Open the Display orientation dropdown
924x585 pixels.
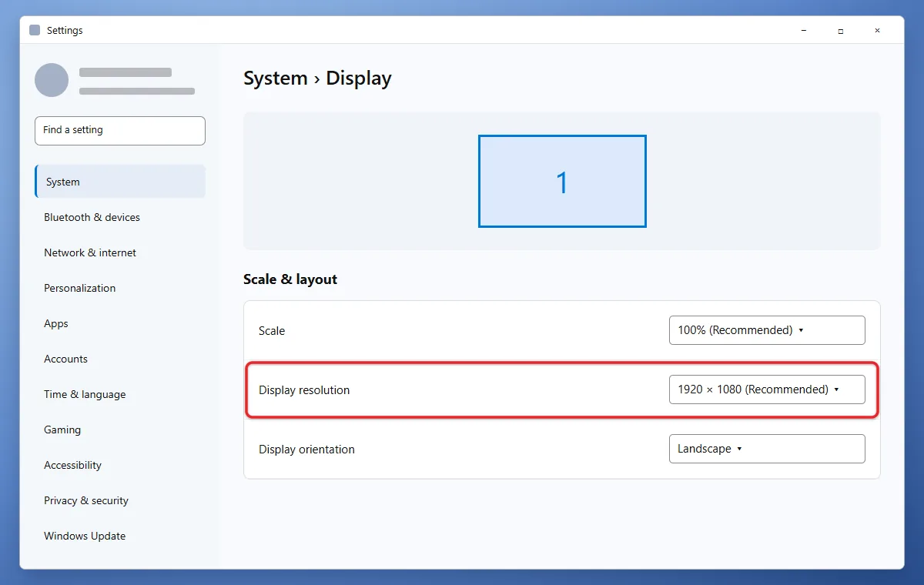767,449
